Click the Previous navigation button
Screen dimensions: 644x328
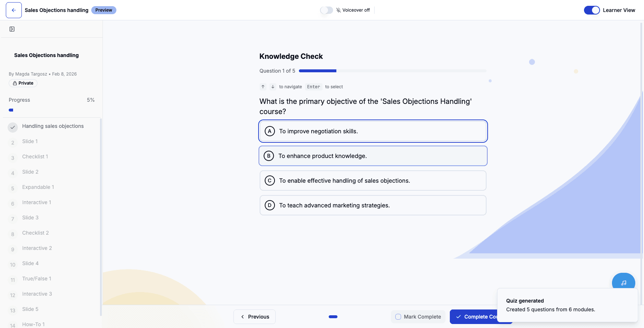coord(254,316)
